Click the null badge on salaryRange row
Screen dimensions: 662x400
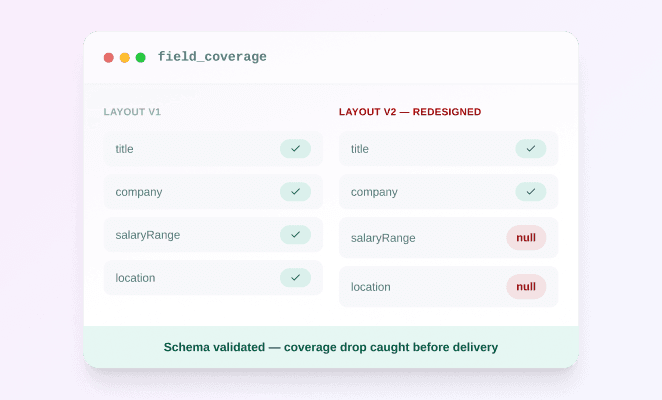(x=526, y=237)
